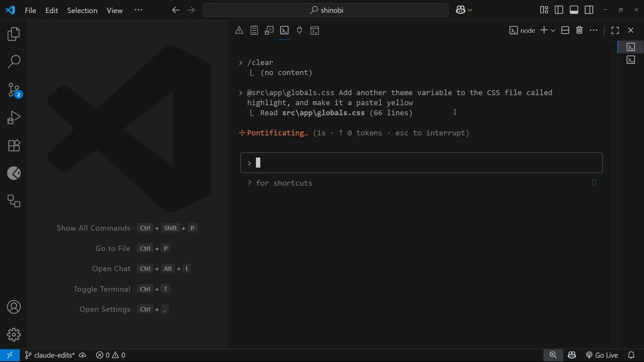Open Copilot status in status bar
The height and width of the screenshot is (362, 644).
[x=572, y=355]
